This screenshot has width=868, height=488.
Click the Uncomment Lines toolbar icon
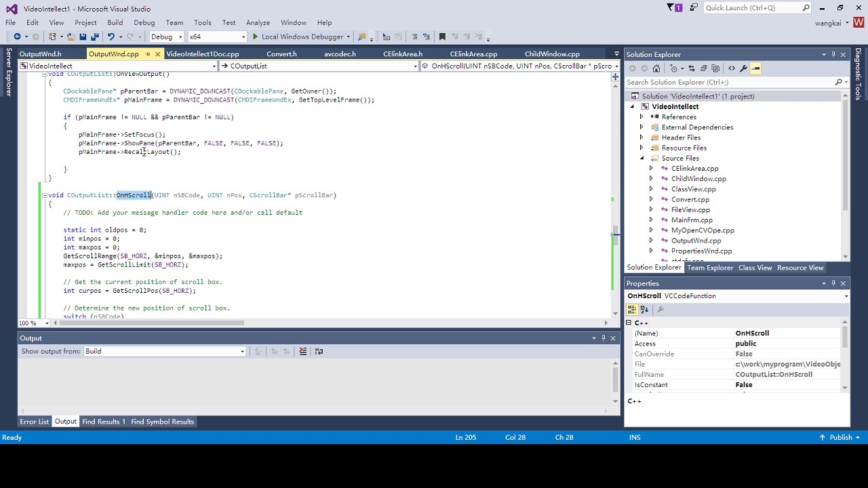click(x=427, y=37)
